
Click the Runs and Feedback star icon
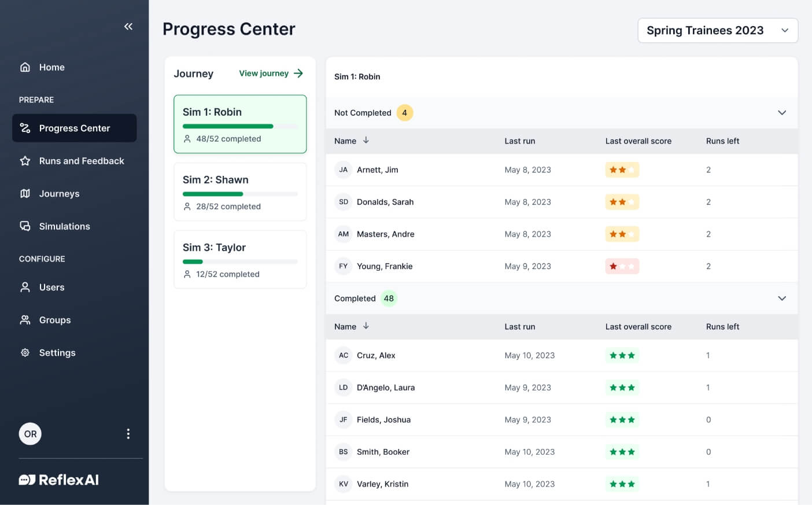(25, 161)
